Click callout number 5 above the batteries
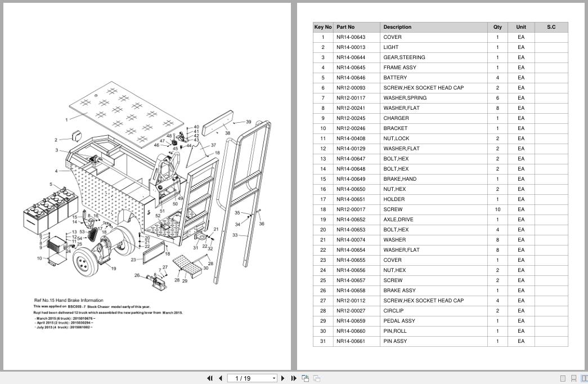 click(x=51, y=184)
